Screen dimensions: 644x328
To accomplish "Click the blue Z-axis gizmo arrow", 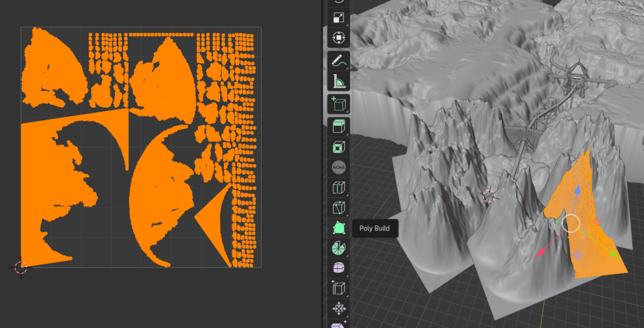I will pyautogui.click(x=577, y=191).
